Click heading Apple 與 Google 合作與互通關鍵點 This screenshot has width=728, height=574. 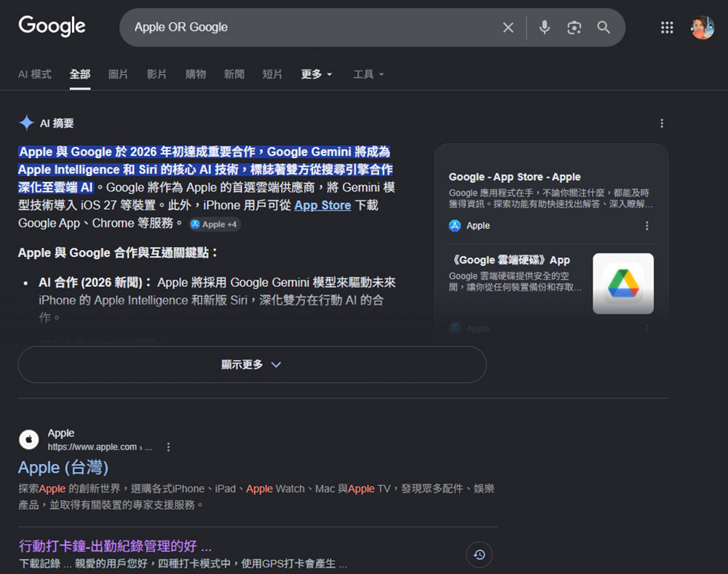[118, 253]
